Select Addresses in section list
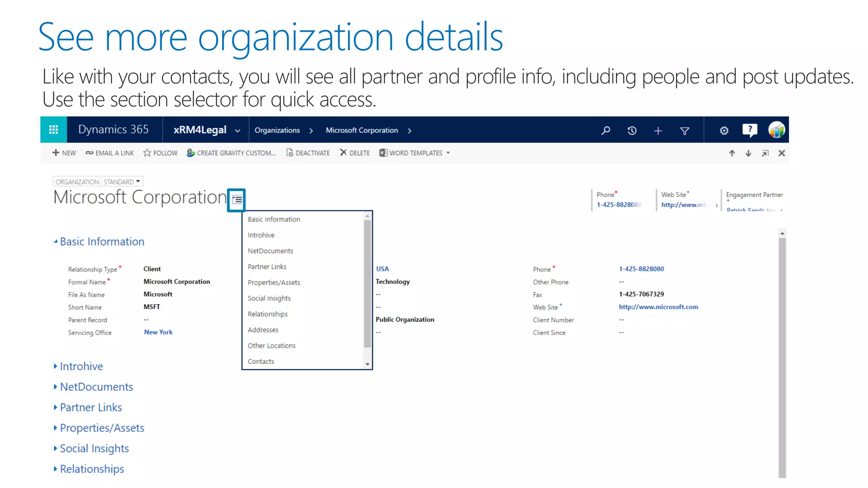This screenshot has height=488, width=868. 263,330
